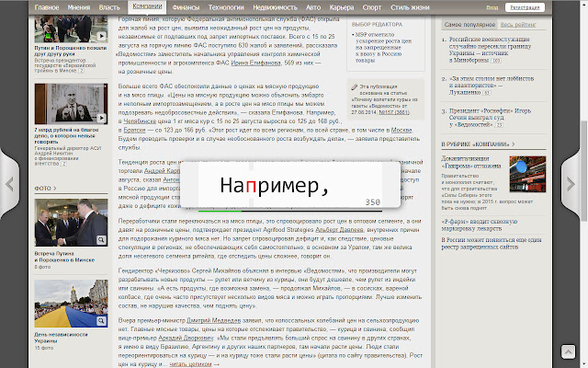Open the Финансы section

click(x=186, y=7)
